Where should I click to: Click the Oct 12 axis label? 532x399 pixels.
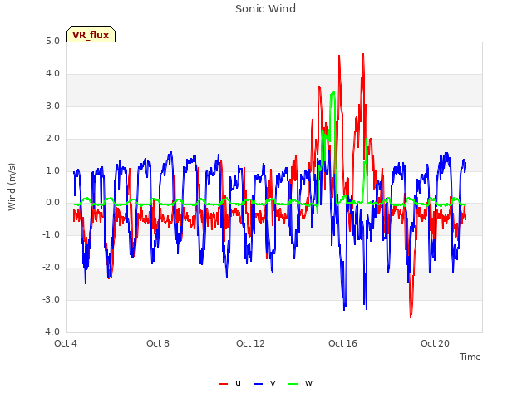[x=250, y=343]
